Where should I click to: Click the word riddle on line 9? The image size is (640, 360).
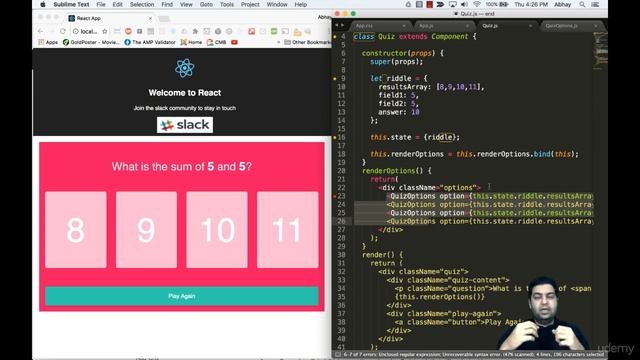(x=399, y=78)
